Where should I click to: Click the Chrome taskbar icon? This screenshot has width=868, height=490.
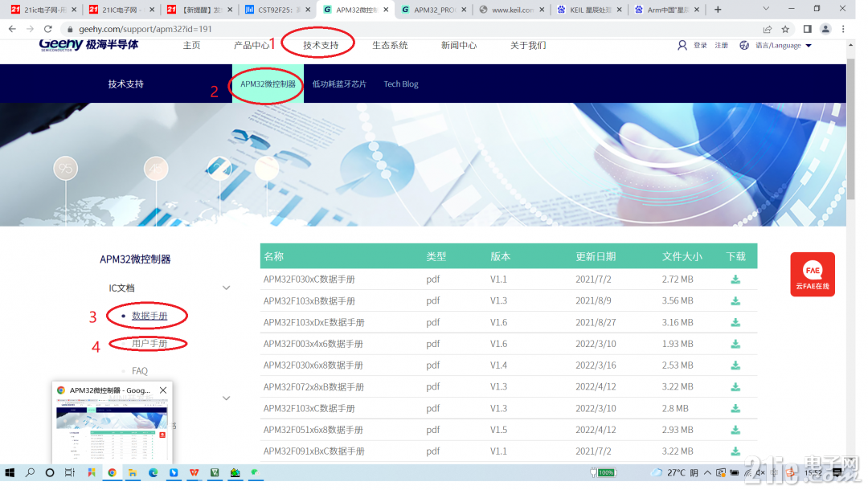(x=112, y=473)
